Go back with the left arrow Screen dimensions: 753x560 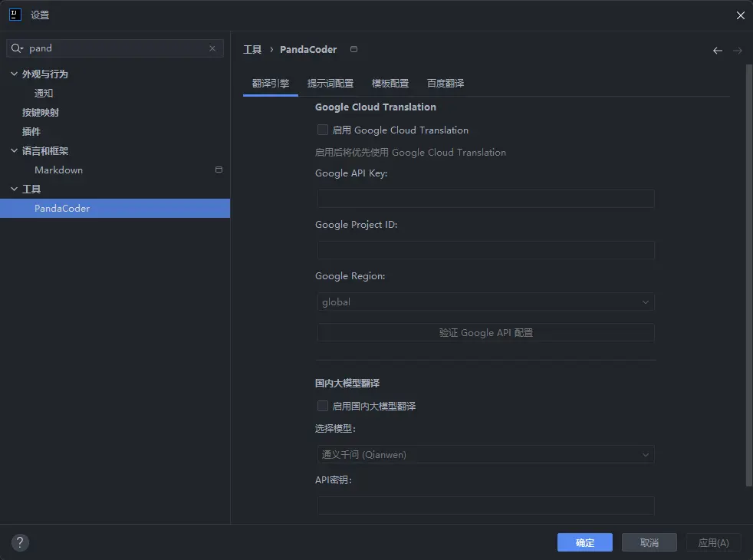(717, 51)
